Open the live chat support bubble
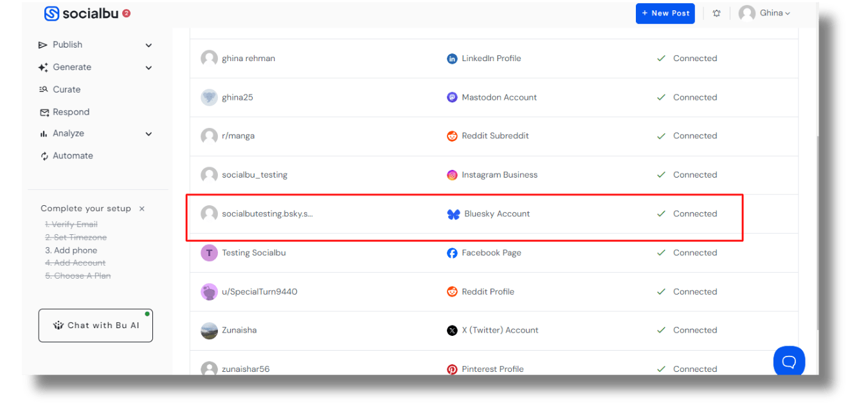This screenshot has width=868, height=406. coord(789,361)
